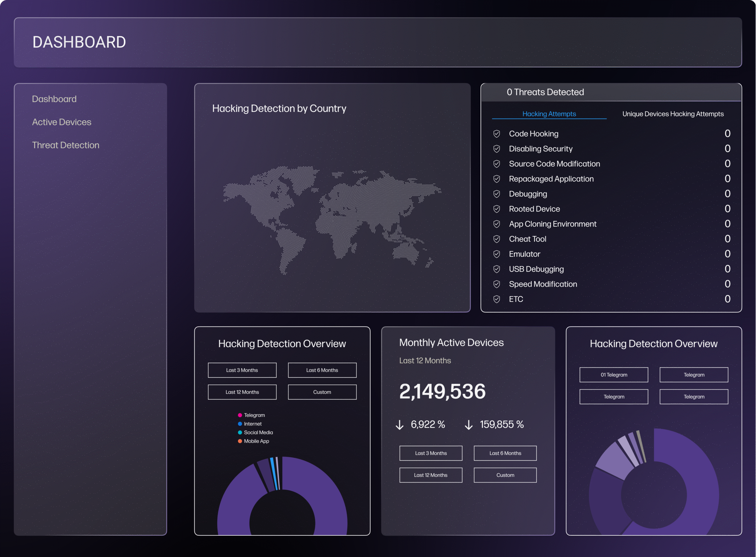The width and height of the screenshot is (756, 557).
Task: Select Last 12 Months in Hacking Detection Overview
Action: tap(242, 392)
